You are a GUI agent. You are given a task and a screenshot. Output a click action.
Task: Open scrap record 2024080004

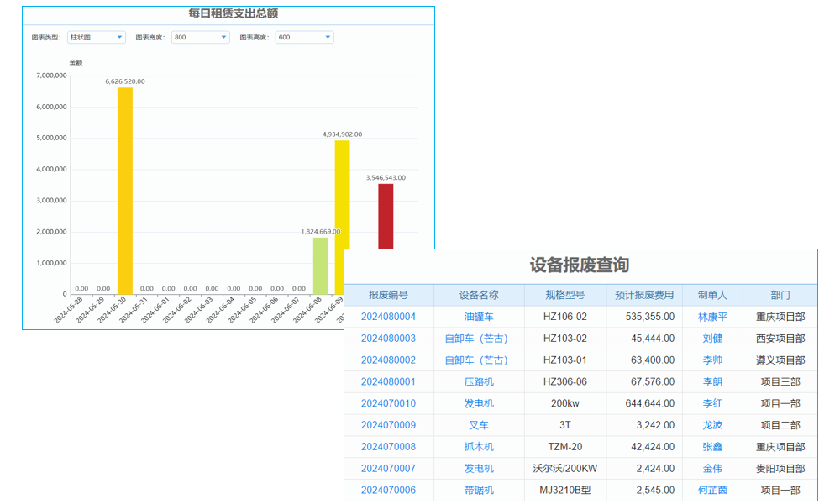tap(388, 316)
